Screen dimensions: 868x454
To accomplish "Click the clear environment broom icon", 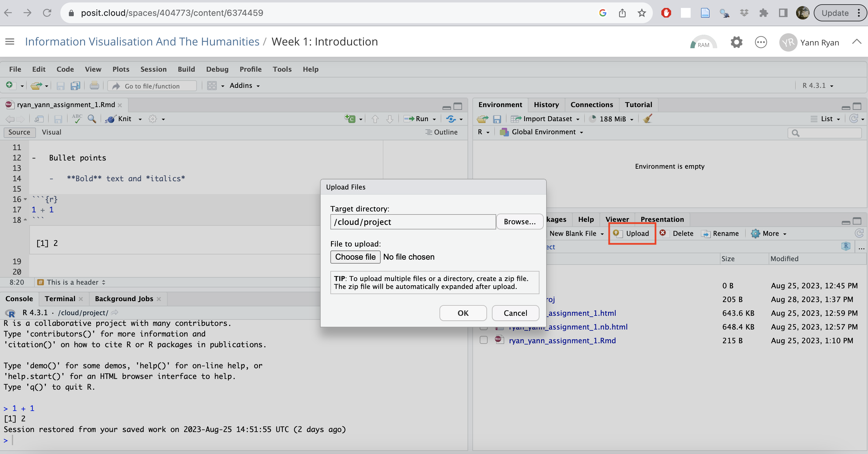I will click(647, 119).
